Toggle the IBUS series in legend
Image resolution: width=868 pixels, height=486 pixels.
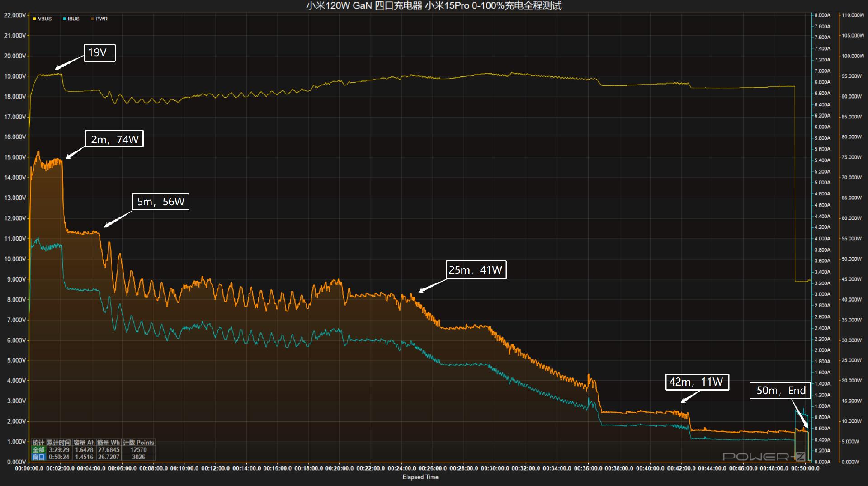point(71,19)
